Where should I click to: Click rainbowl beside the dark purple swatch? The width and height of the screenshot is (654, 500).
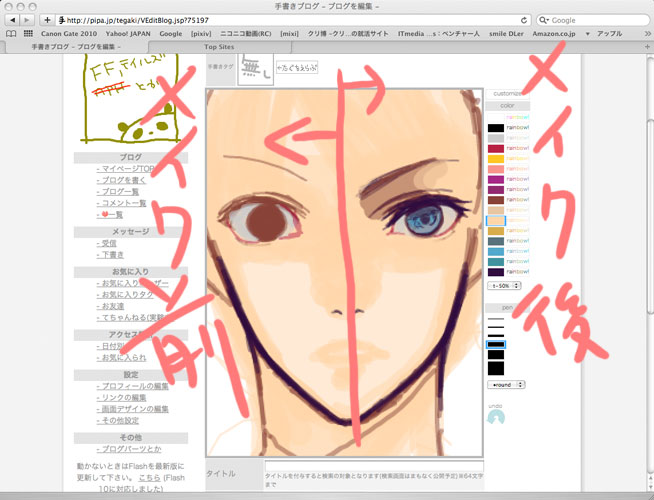point(518,272)
